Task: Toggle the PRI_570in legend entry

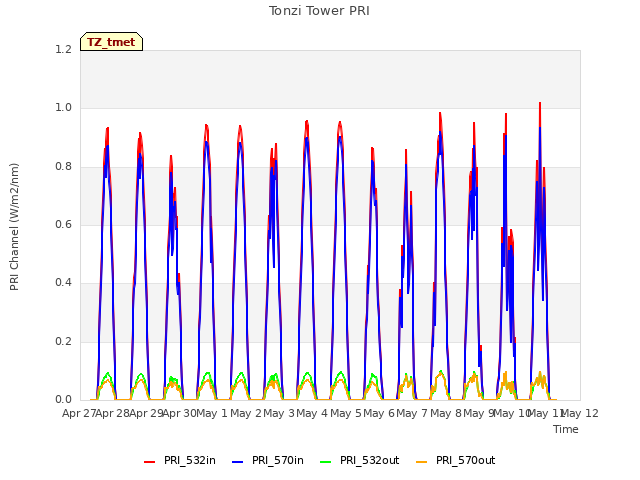Action: tap(268, 460)
